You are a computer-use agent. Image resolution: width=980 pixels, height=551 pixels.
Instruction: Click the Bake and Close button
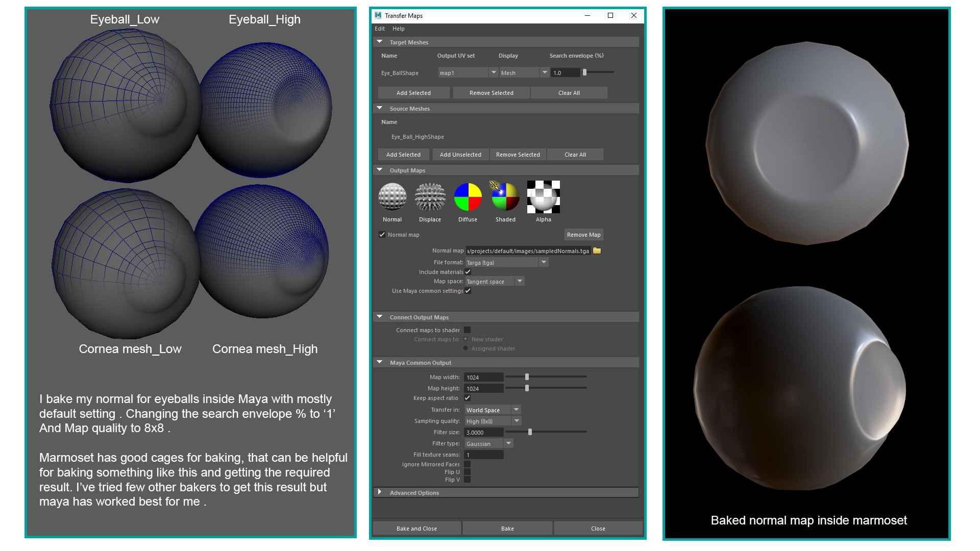tap(416, 528)
